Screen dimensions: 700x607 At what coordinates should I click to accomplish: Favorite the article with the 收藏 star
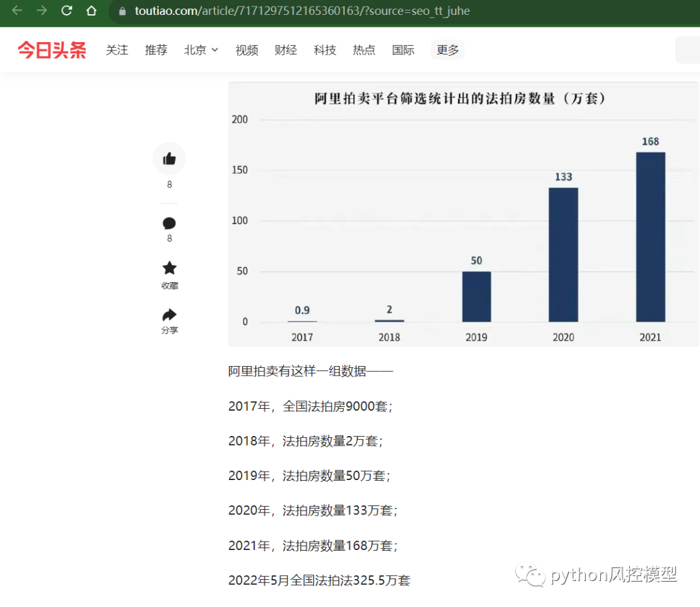coord(169,268)
